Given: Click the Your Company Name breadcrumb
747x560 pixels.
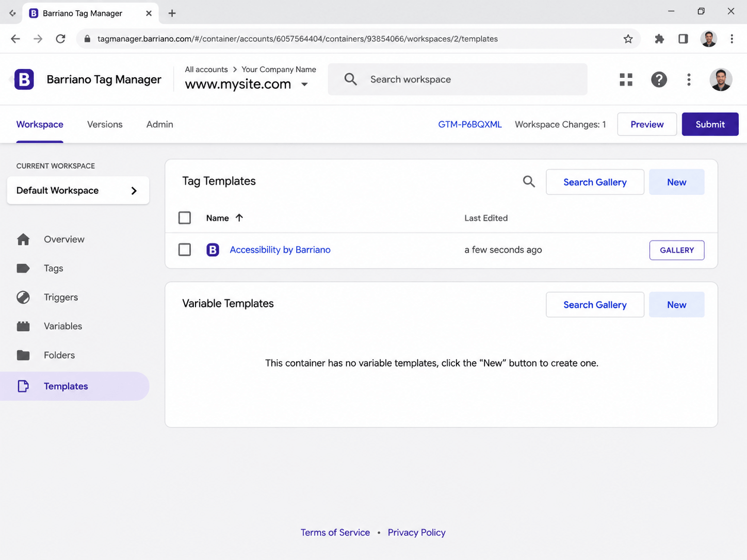Looking at the screenshot, I should 279,69.
